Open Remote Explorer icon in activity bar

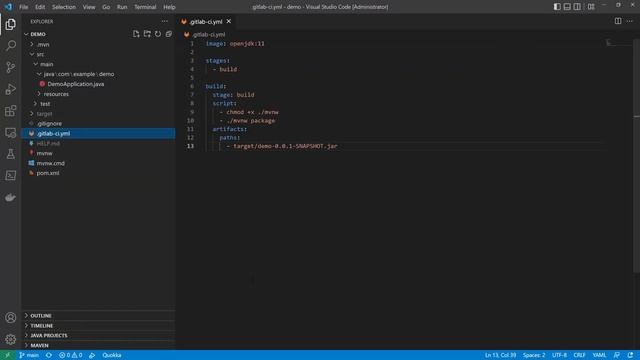11,133
